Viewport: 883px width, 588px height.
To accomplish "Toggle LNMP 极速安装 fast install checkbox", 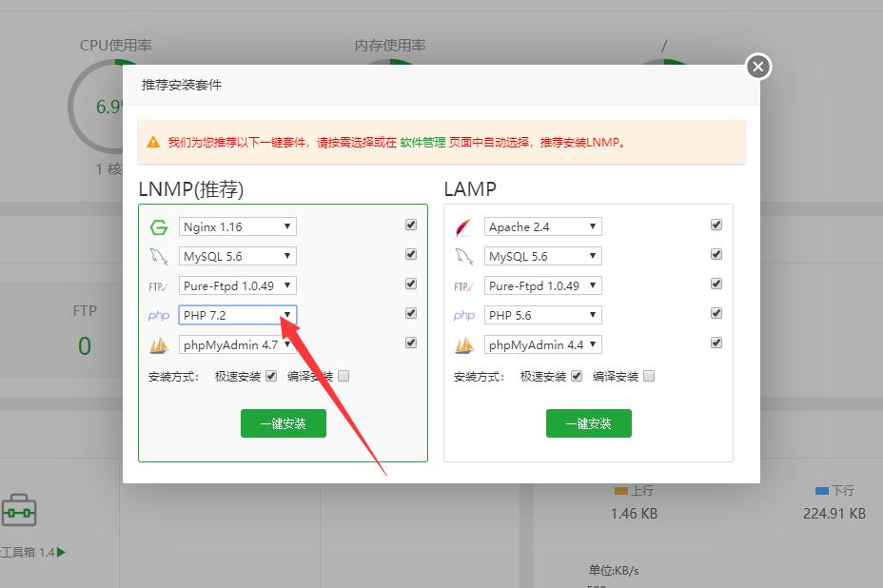I will [271, 376].
